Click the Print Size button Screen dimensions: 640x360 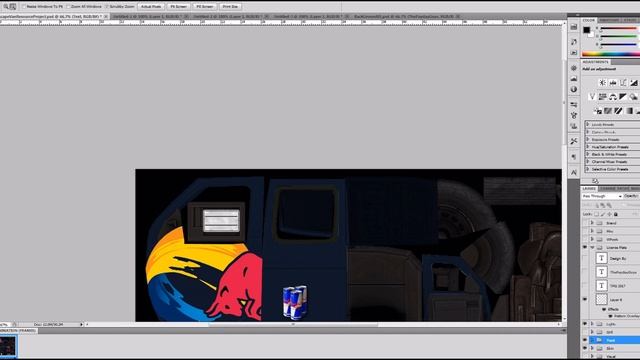point(230,7)
